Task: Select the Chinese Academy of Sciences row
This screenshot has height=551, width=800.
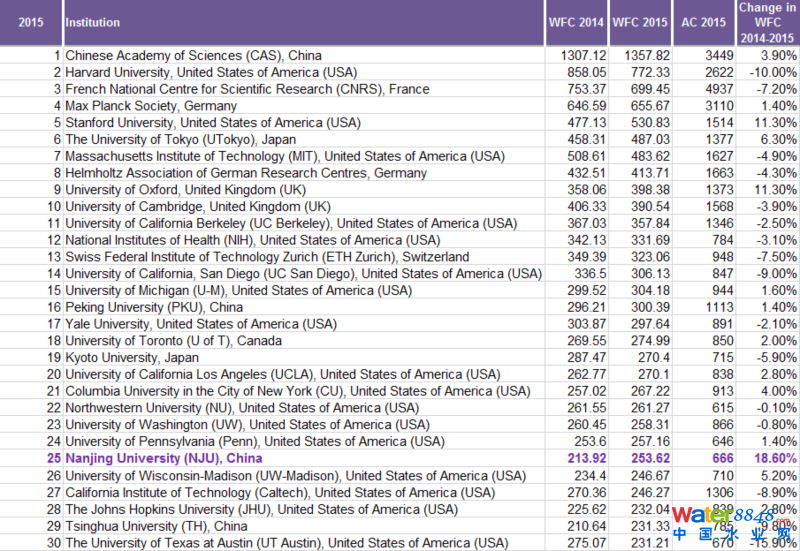Action: [193, 55]
